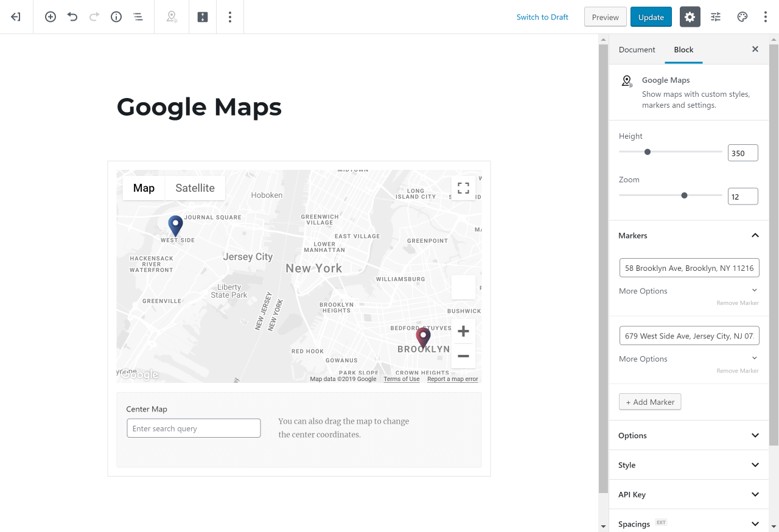
Task: Switch to the Block tab
Action: click(683, 49)
